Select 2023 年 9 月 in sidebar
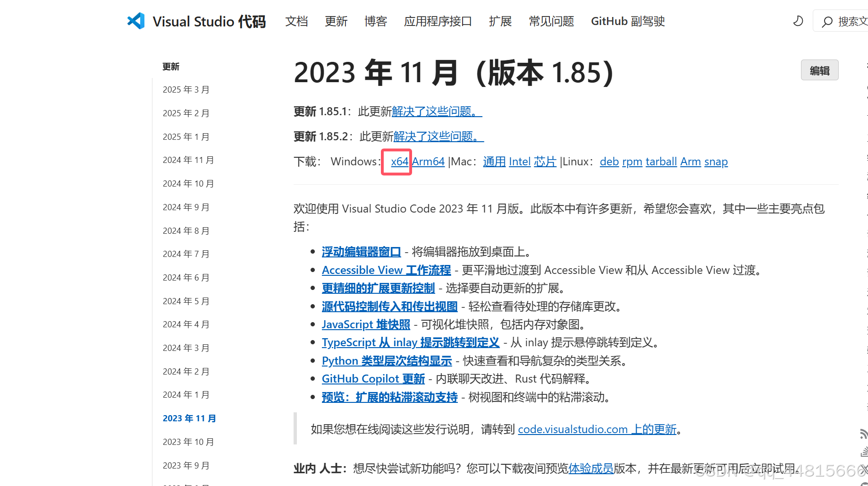Viewport: 868px width, 486px height. point(186,466)
